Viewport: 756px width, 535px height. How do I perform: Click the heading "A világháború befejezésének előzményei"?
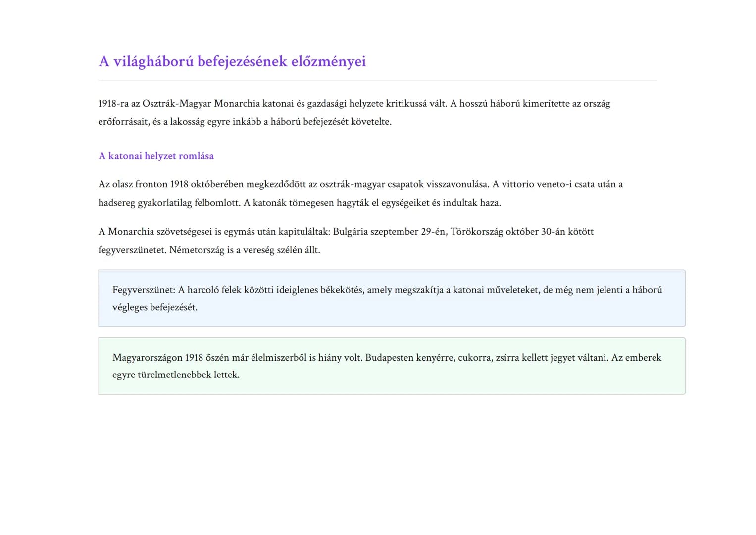click(x=232, y=61)
